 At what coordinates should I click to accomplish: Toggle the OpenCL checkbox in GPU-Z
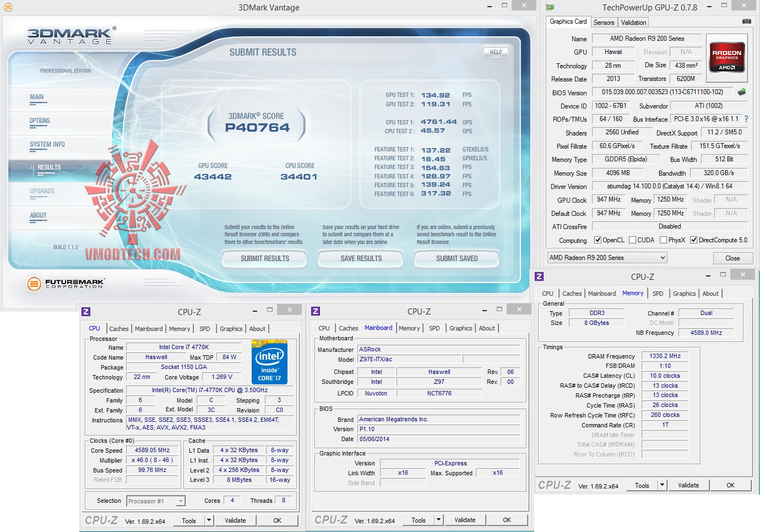[x=598, y=240]
